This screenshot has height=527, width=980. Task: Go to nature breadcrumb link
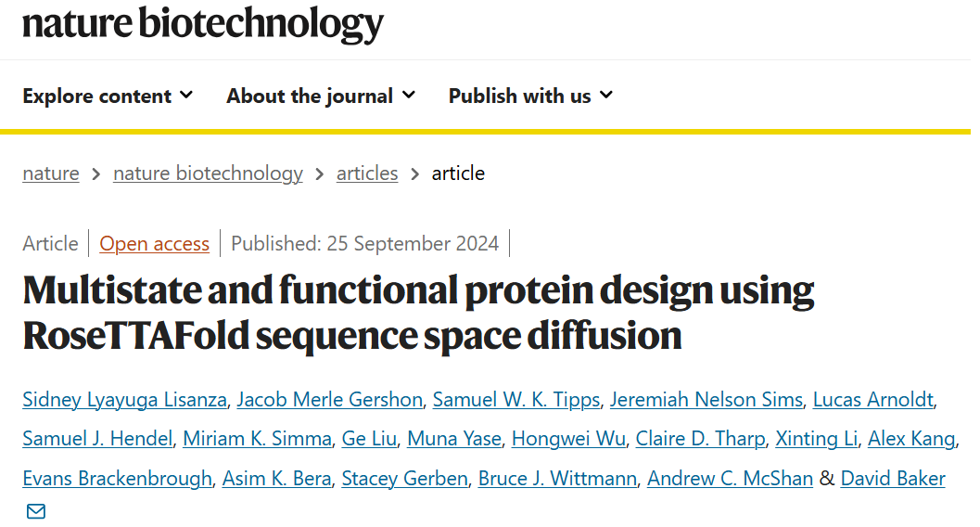[51, 174]
